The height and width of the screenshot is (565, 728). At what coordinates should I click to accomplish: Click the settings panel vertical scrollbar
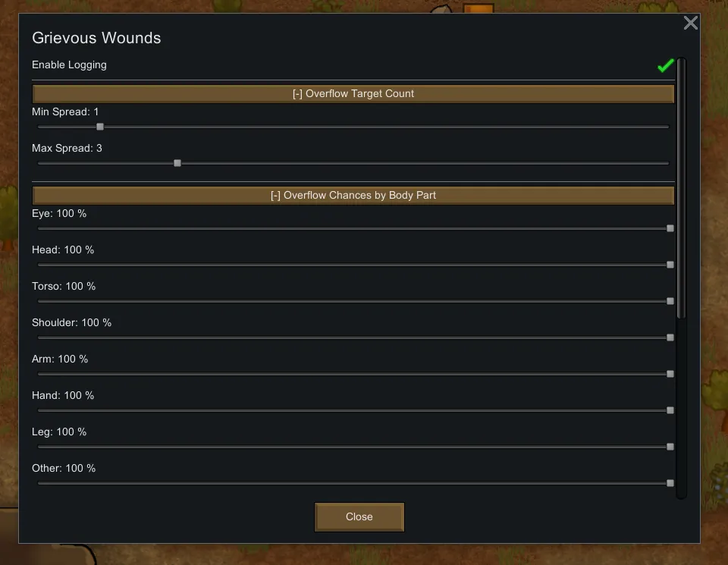click(x=681, y=190)
